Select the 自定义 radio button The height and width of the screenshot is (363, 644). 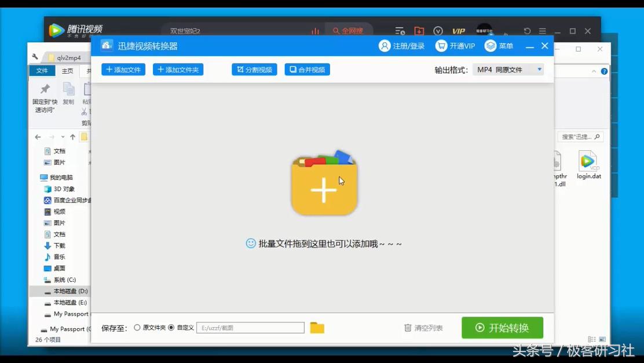tap(171, 328)
